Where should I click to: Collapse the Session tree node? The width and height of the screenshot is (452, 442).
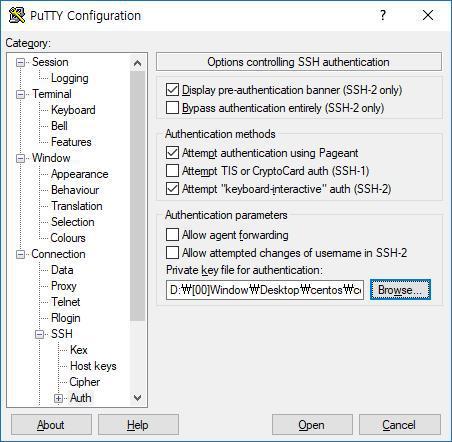click(21, 62)
